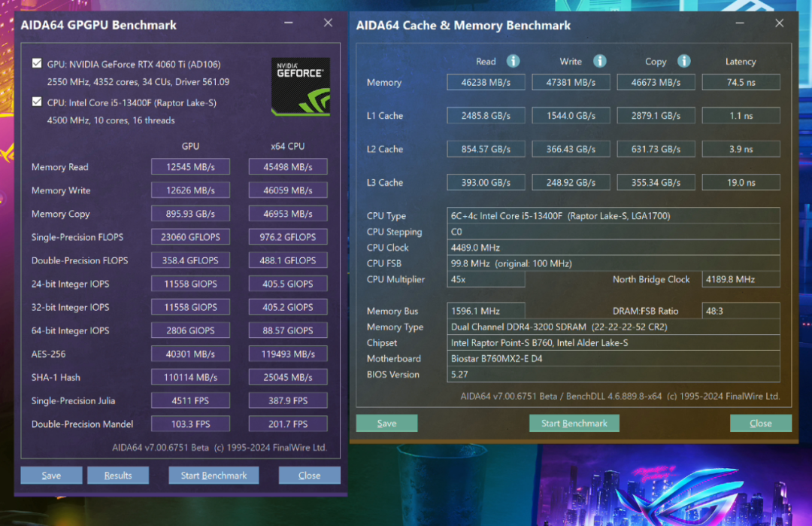Click the GPU SHA-1 Hash 110114 MB/s value

[190, 377]
